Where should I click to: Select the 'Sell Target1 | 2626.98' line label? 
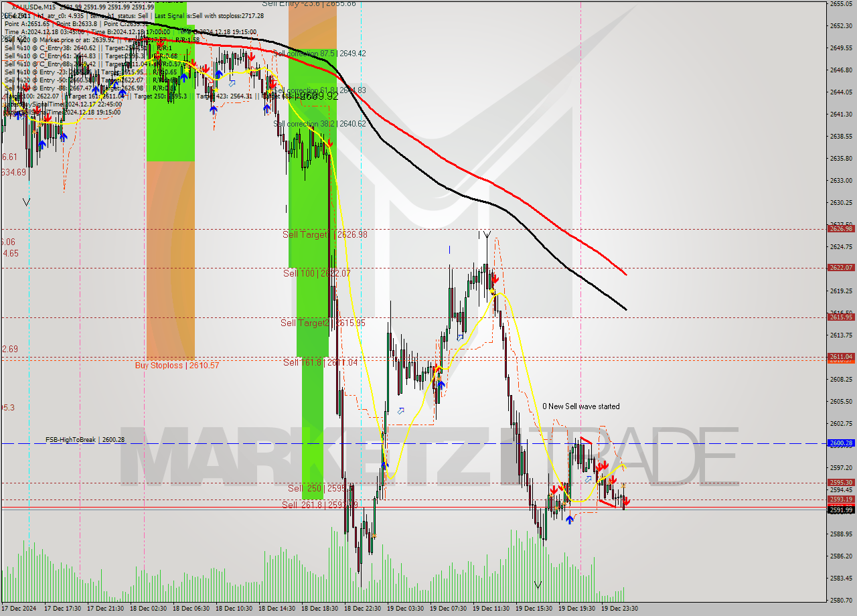point(325,234)
